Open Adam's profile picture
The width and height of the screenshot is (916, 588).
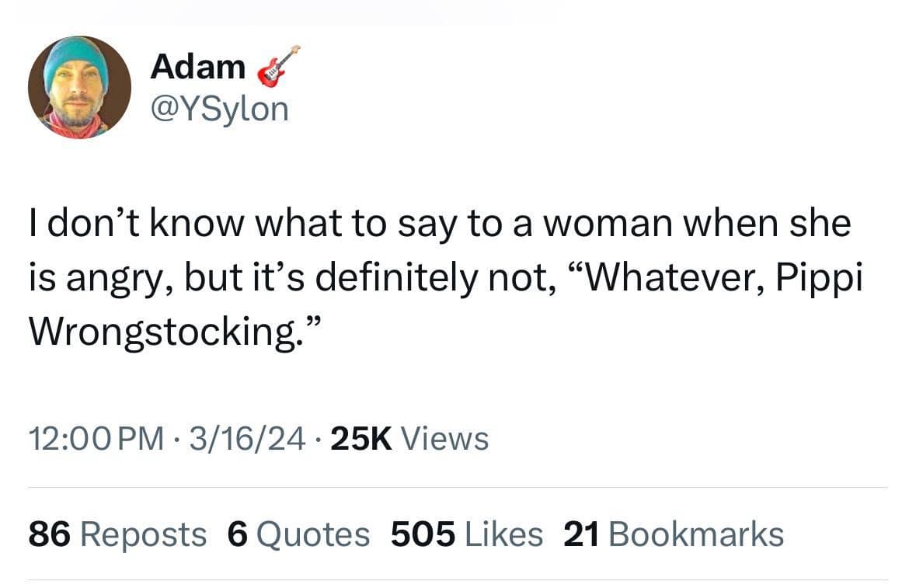click(78, 87)
